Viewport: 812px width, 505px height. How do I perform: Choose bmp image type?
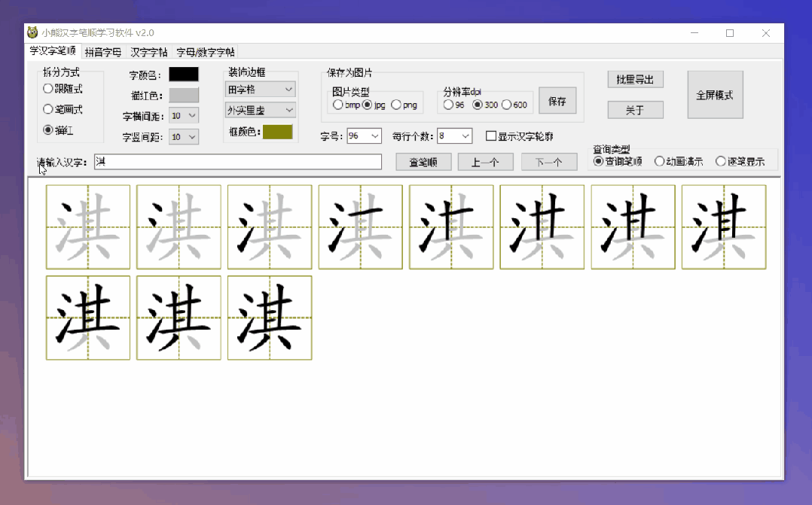click(x=346, y=105)
